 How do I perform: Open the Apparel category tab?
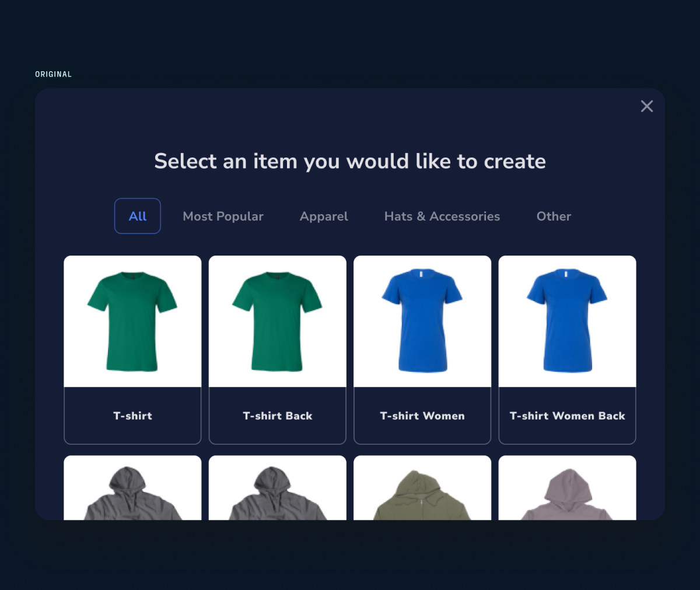click(x=324, y=216)
